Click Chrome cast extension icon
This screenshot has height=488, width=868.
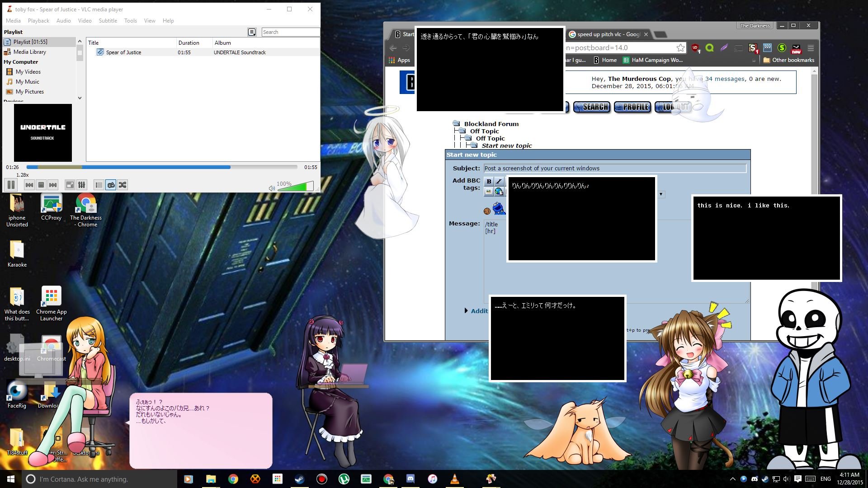738,48
